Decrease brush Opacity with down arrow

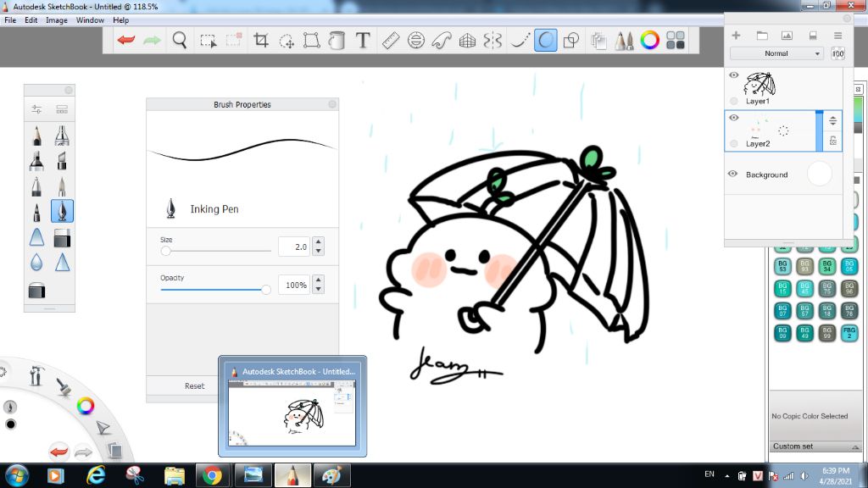point(319,290)
